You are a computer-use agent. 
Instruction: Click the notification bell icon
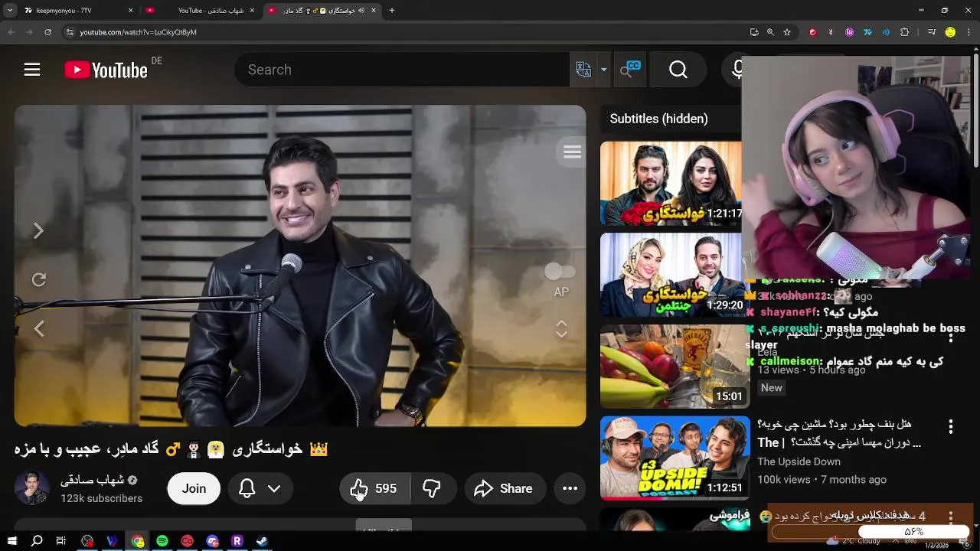247,488
